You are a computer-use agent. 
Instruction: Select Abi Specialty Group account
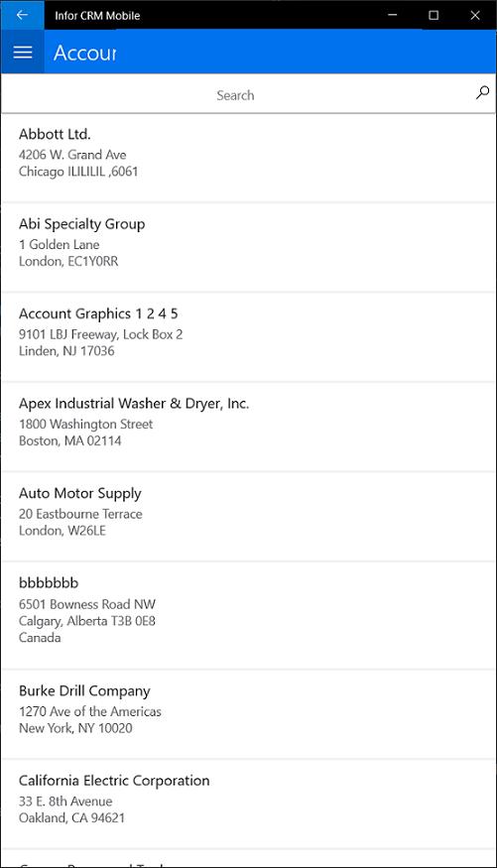(248, 247)
